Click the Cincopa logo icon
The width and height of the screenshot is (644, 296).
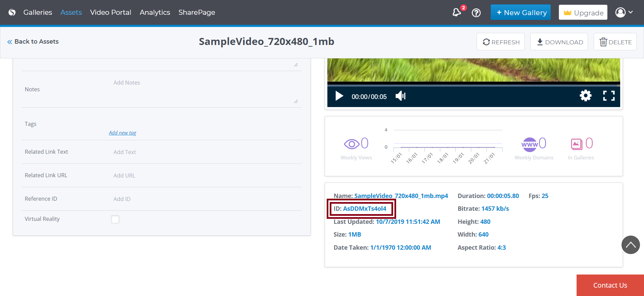click(x=12, y=12)
